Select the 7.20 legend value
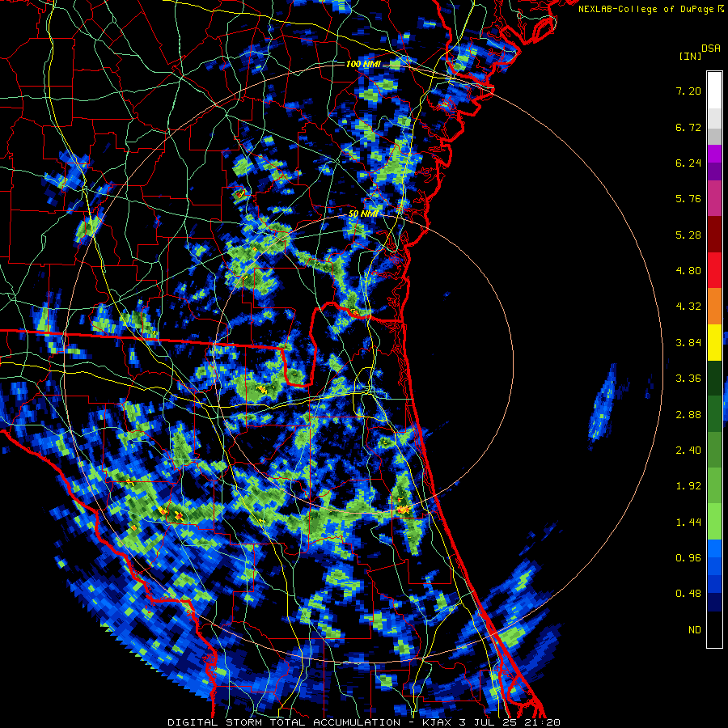 pyautogui.click(x=688, y=91)
